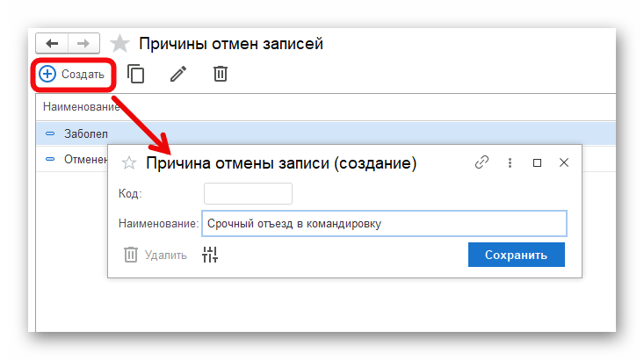Screen dimensions: 644x360
Task: Select the Заболел row in the list
Action: point(326,133)
